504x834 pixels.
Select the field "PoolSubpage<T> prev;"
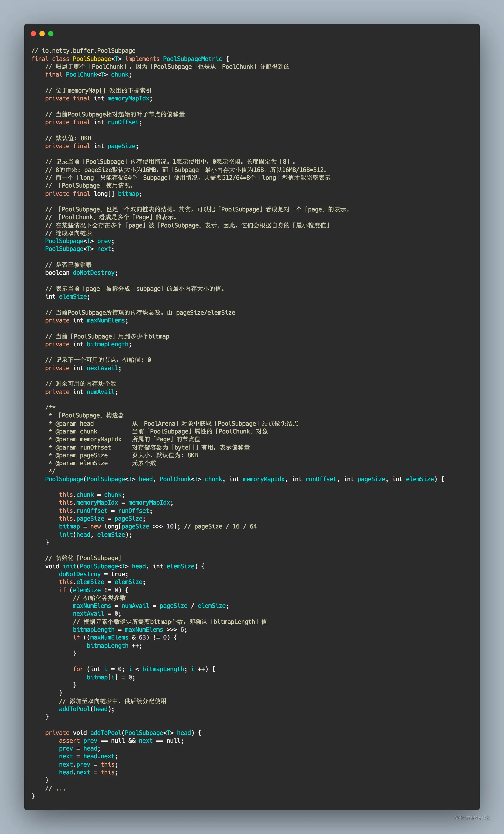(80, 241)
